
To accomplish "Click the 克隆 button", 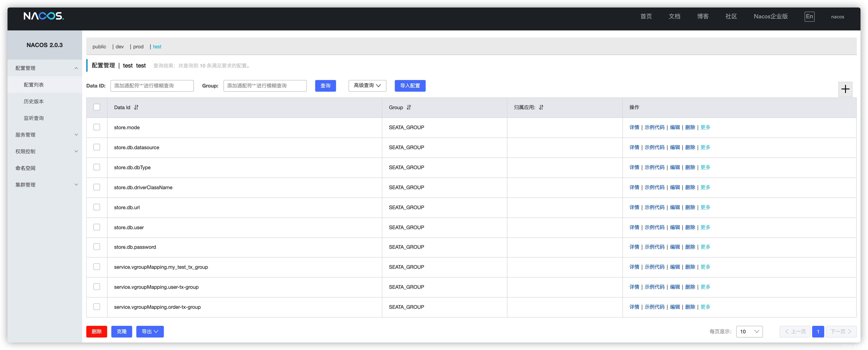I will pos(122,331).
